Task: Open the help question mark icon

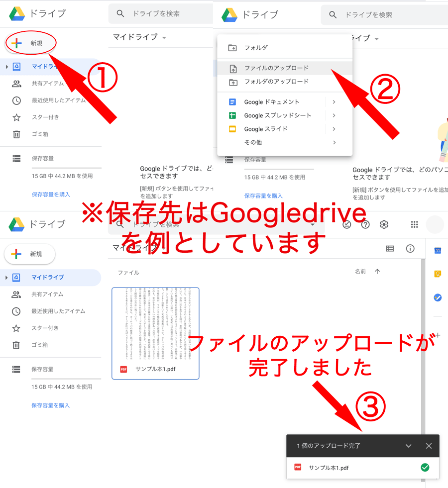Action: [x=365, y=224]
